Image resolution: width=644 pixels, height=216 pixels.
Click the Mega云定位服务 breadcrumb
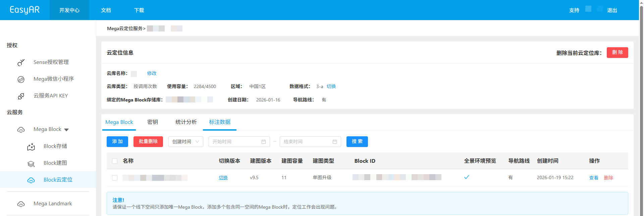coord(125,28)
